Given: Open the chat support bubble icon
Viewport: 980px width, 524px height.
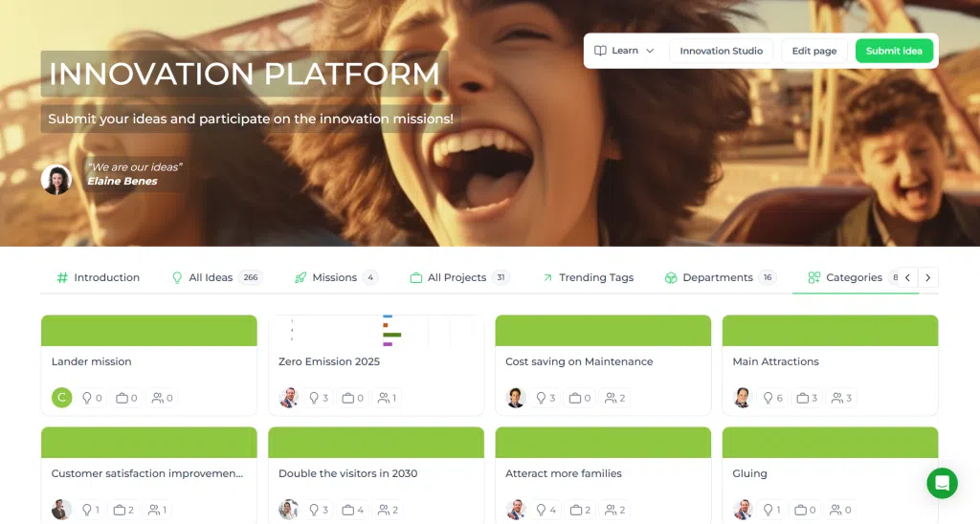Looking at the screenshot, I should (x=942, y=483).
